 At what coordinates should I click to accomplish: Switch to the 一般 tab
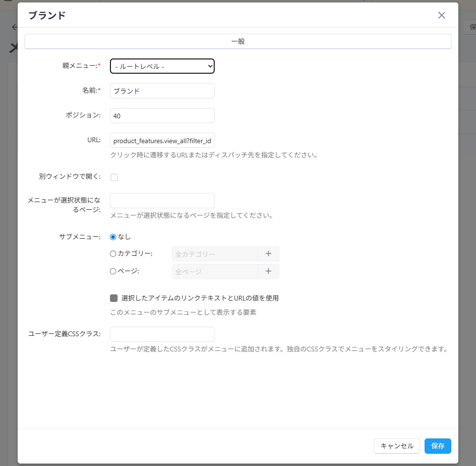[238, 41]
